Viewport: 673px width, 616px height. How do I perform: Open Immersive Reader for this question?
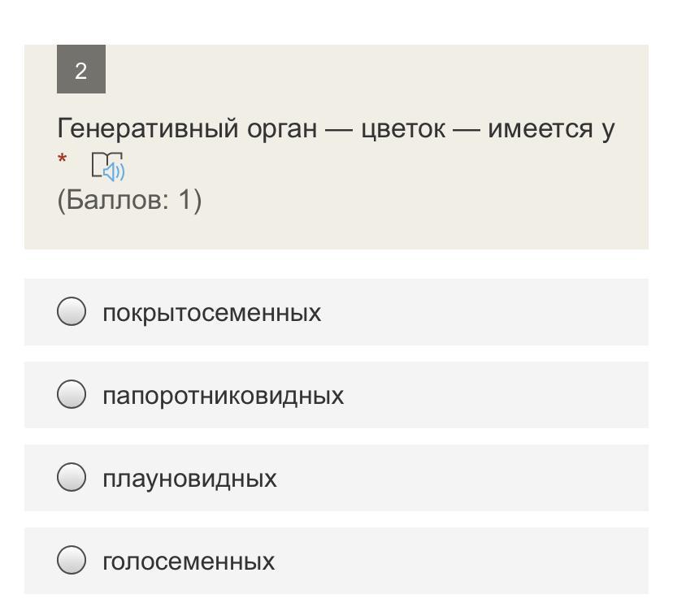click(x=108, y=166)
